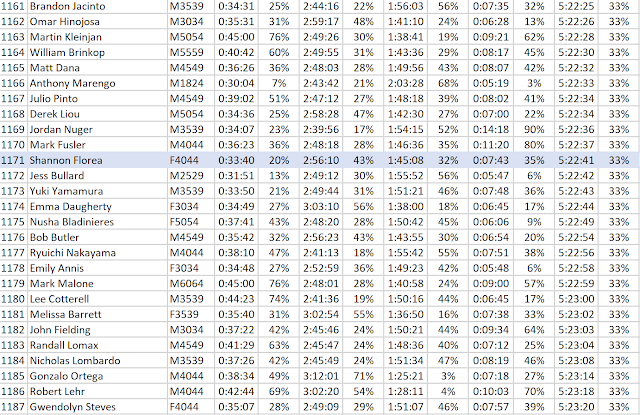Click transition time 0:11:20
The height and width of the screenshot is (415, 640).
[491, 145]
